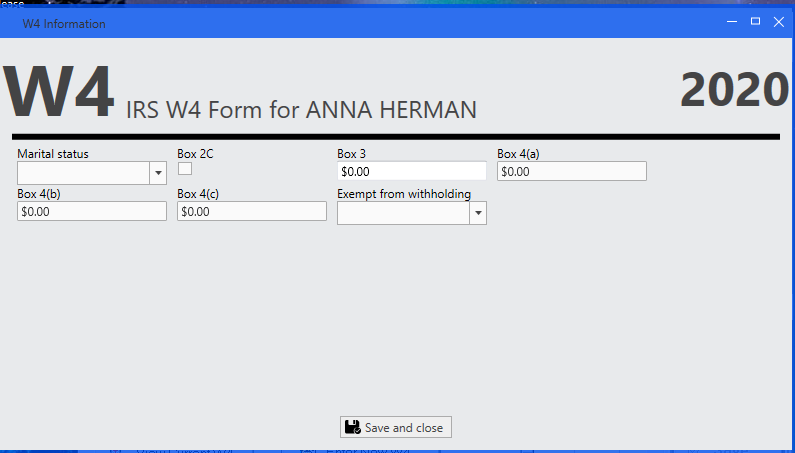Close the W4 Information window

tap(779, 22)
